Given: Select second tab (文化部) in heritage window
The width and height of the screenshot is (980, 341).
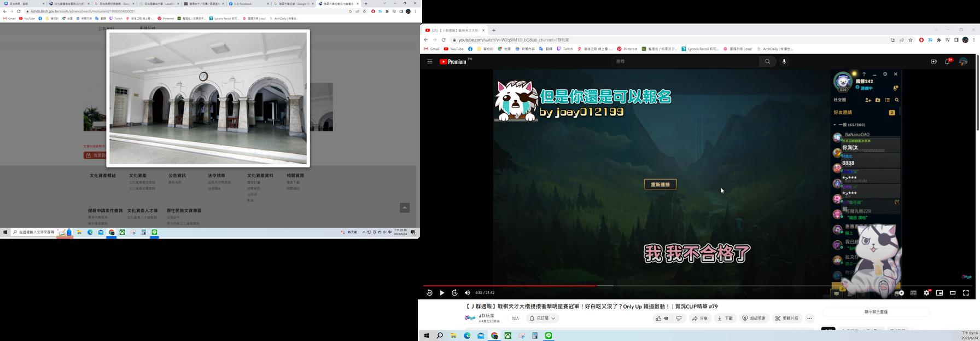Looking at the screenshot, I should click(x=68, y=4).
